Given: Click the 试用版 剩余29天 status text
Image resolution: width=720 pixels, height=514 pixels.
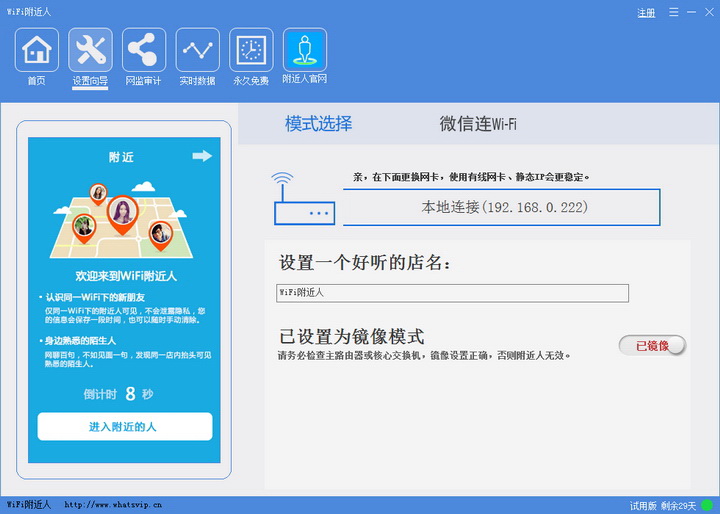Looking at the screenshot, I should pos(663,506).
